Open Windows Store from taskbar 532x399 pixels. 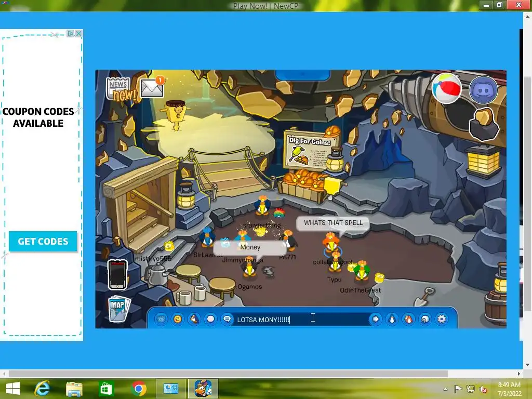point(106,389)
